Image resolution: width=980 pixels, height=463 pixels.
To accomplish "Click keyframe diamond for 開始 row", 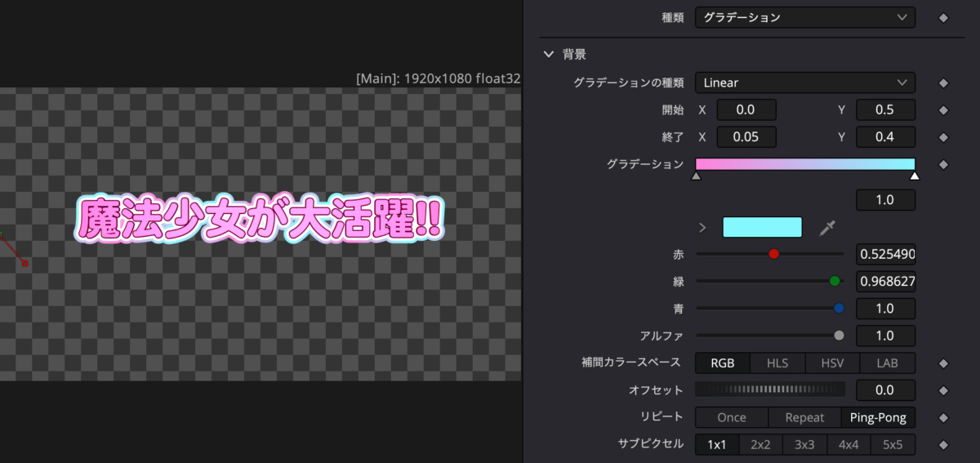I will [x=943, y=109].
